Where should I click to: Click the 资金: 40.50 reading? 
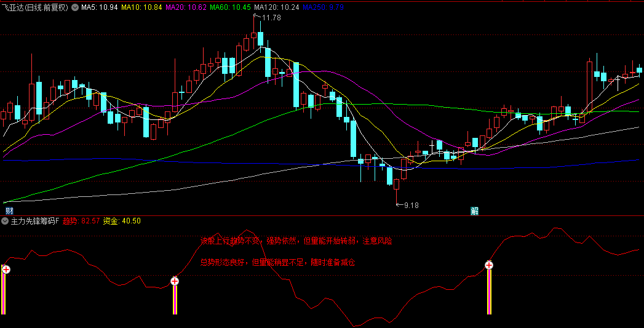(122, 221)
